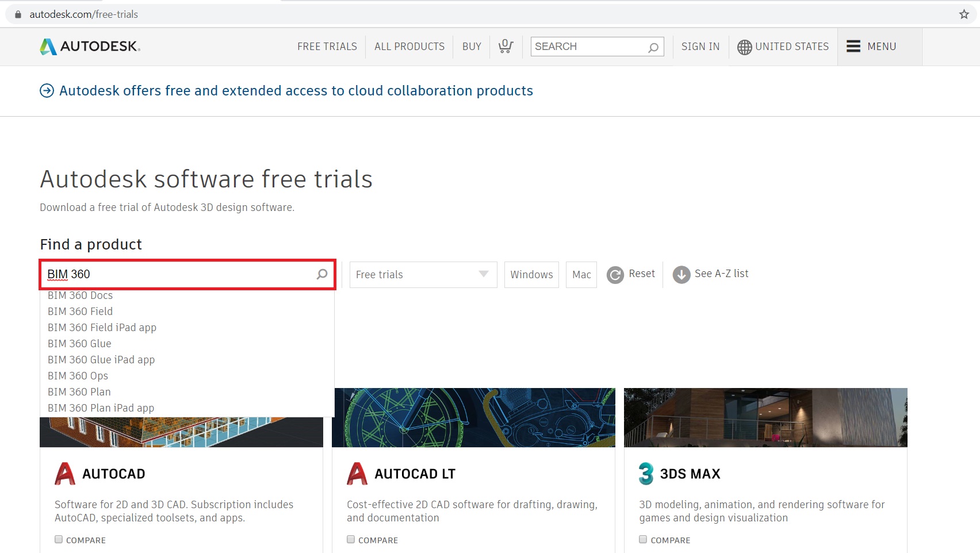
Task: Go to FREE TRIALS in navigation
Action: [327, 47]
